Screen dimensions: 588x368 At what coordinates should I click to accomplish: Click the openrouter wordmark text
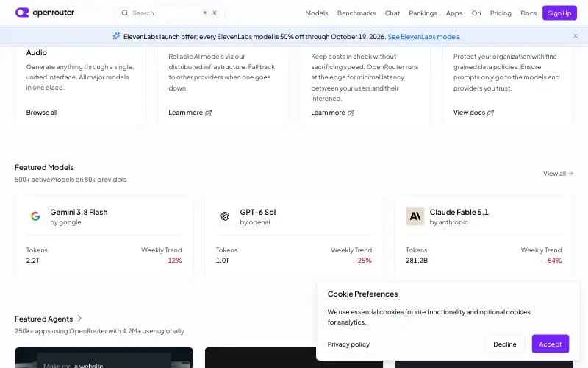53,13
